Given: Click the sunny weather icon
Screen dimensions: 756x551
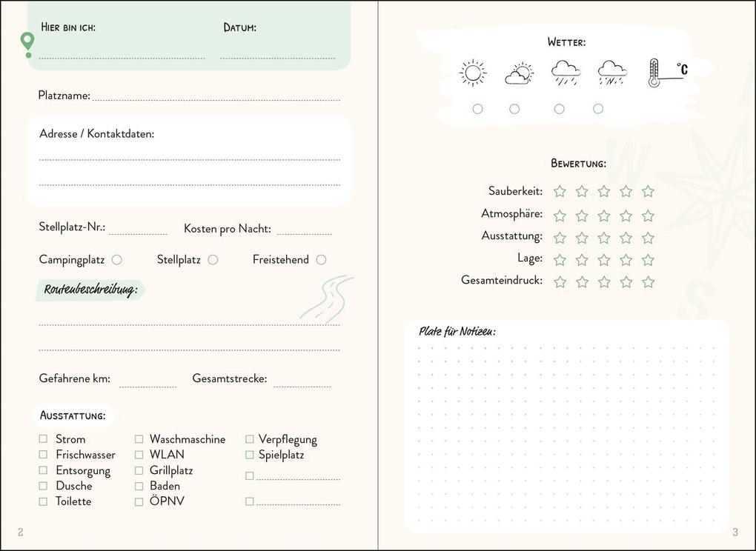Looking at the screenshot, I should pyautogui.click(x=472, y=73).
